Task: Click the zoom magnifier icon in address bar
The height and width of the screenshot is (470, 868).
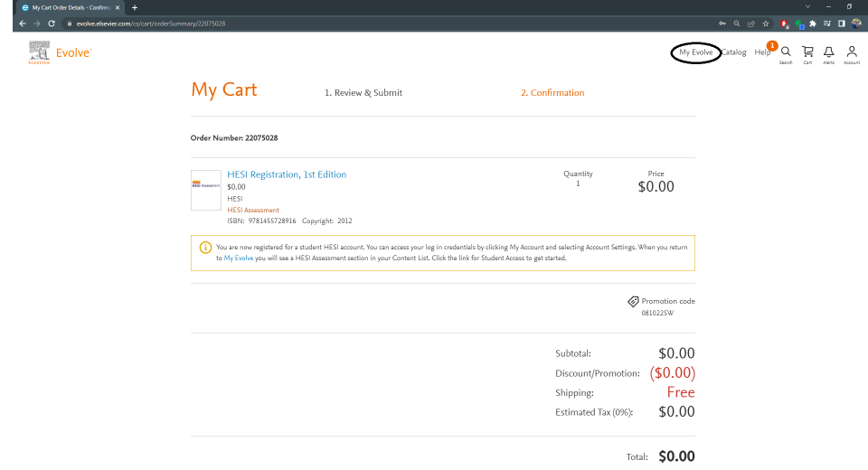Action: (736, 23)
